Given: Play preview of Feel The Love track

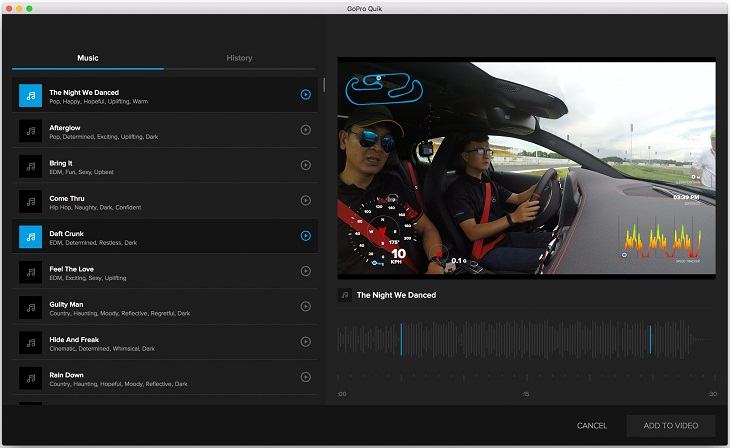Looking at the screenshot, I should (x=305, y=271).
